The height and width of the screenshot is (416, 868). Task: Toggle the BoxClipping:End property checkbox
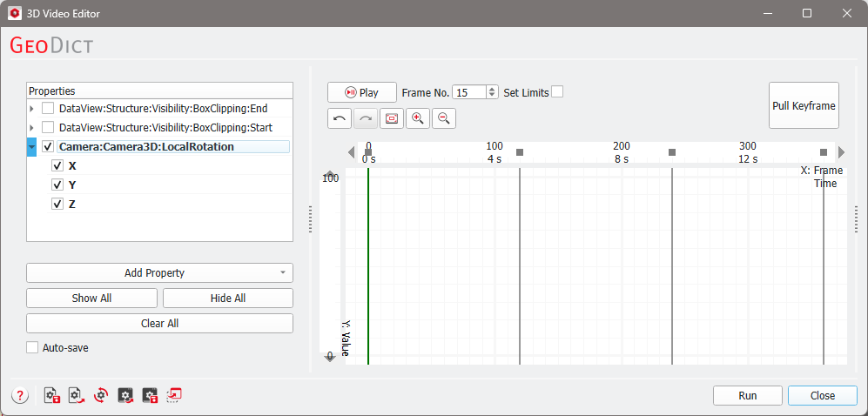pyautogui.click(x=48, y=109)
